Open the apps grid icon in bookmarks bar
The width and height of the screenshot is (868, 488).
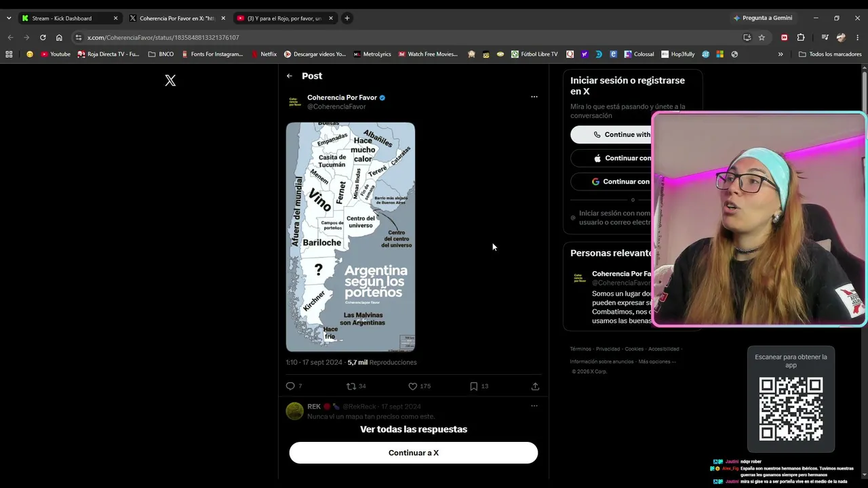tap(9, 54)
